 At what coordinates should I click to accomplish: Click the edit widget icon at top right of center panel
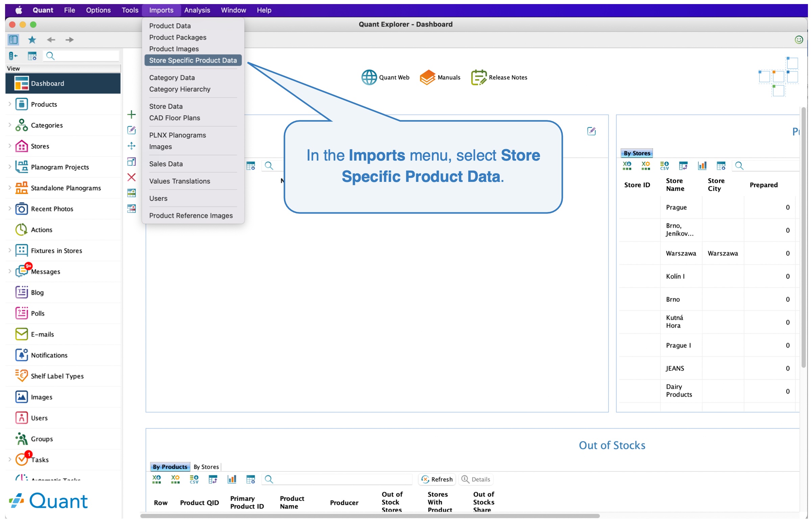tap(592, 131)
